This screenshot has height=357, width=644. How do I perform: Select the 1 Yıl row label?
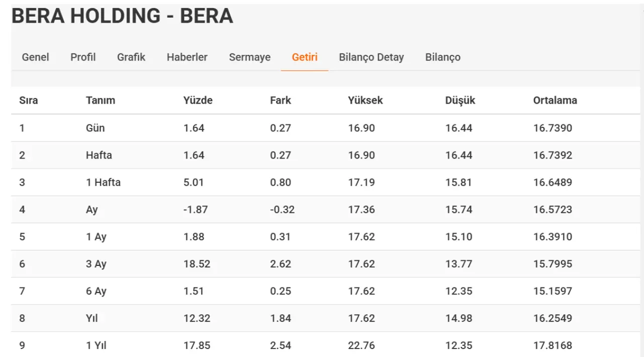(x=96, y=345)
